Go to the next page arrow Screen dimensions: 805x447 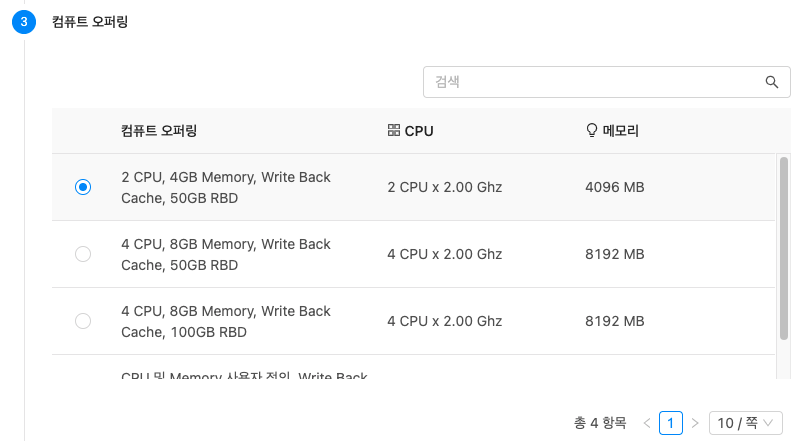tap(695, 423)
